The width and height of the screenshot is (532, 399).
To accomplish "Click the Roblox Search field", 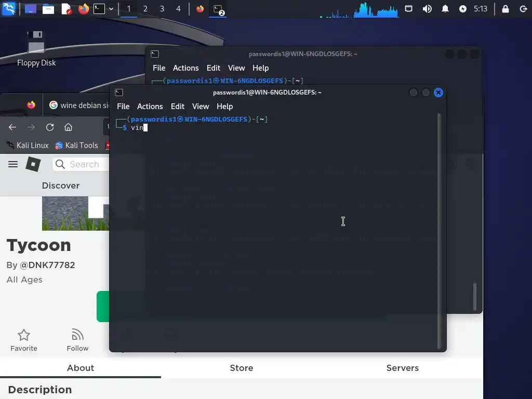I will [x=81, y=165].
